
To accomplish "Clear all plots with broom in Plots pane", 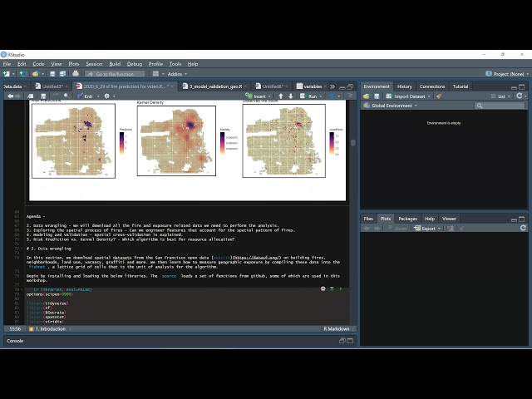I will click(461, 229).
